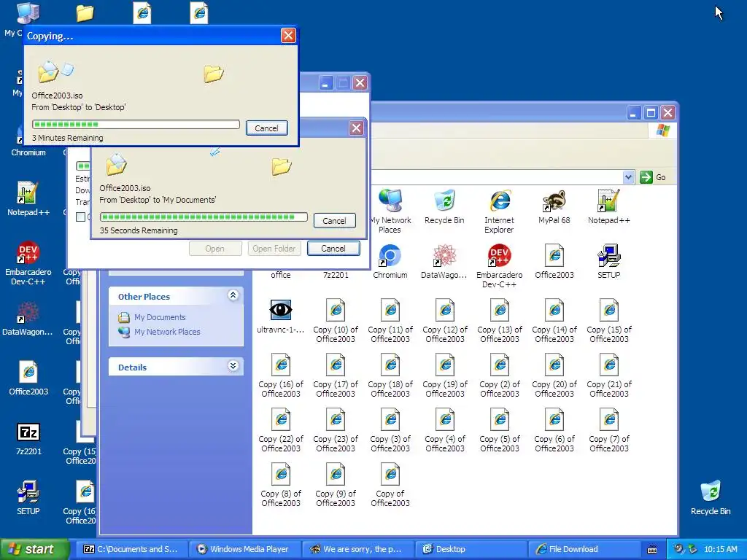Toggle the checkbox in File Download dialog
This screenshot has height=560, width=747.
click(x=80, y=217)
